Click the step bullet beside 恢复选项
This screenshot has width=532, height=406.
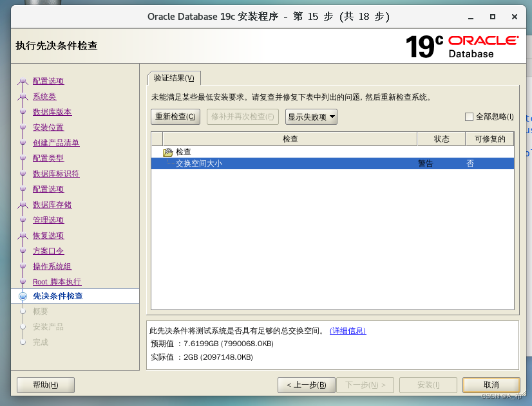[23, 235]
